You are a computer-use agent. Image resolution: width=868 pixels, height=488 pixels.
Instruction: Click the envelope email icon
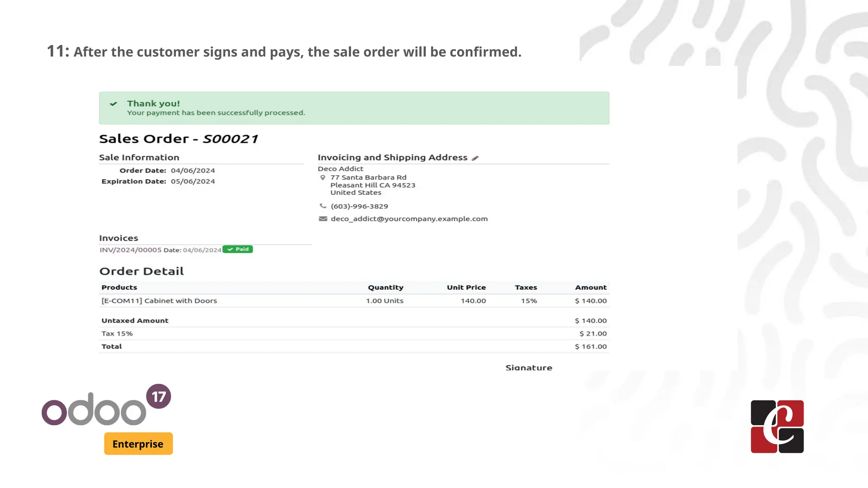(x=323, y=219)
